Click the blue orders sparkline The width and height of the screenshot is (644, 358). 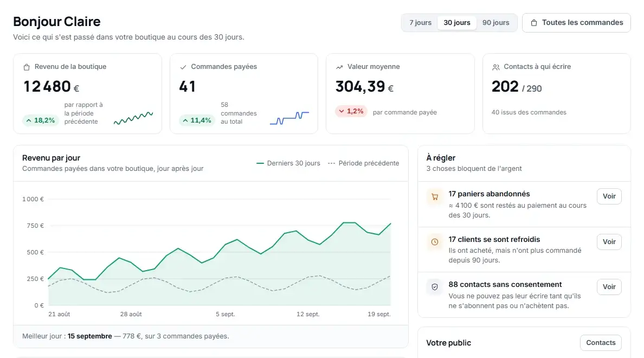pyautogui.click(x=289, y=118)
